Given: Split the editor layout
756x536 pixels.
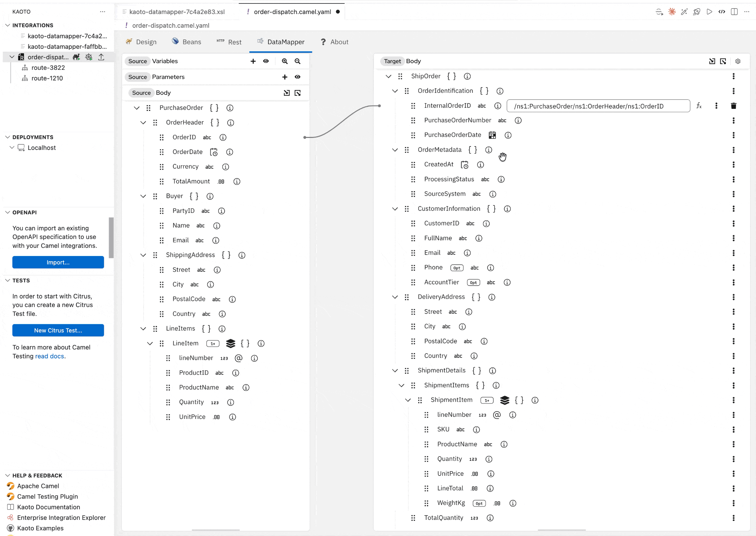Looking at the screenshot, I should (734, 12).
